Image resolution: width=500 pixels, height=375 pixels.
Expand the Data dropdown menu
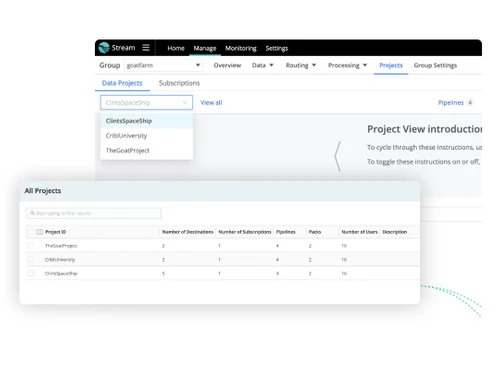click(263, 65)
